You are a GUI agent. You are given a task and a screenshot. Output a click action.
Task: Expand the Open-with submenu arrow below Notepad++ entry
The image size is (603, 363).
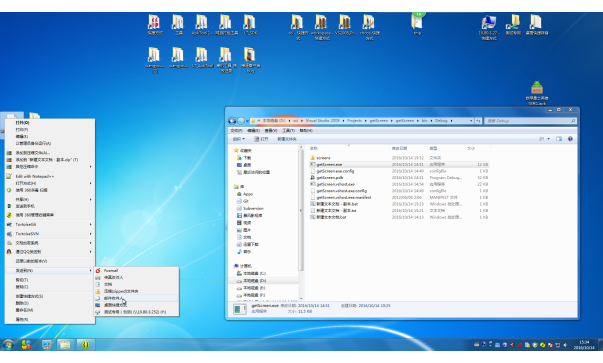click(x=91, y=183)
